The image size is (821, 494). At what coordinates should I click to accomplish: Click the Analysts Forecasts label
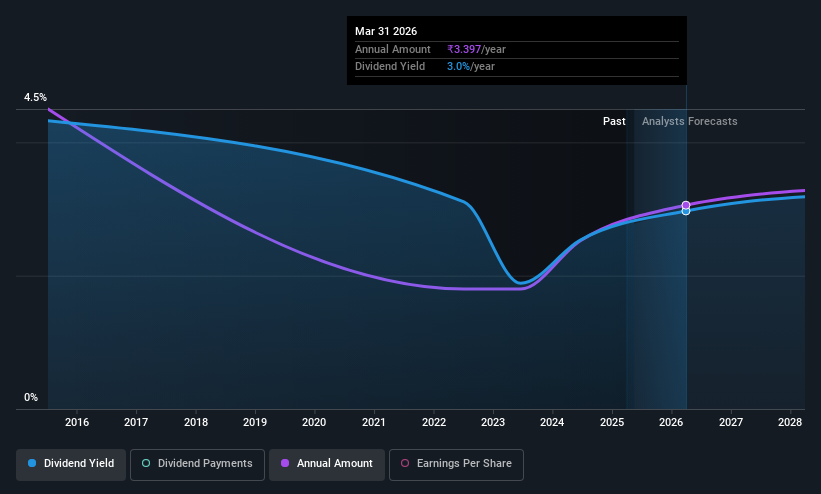pos(690,122)
